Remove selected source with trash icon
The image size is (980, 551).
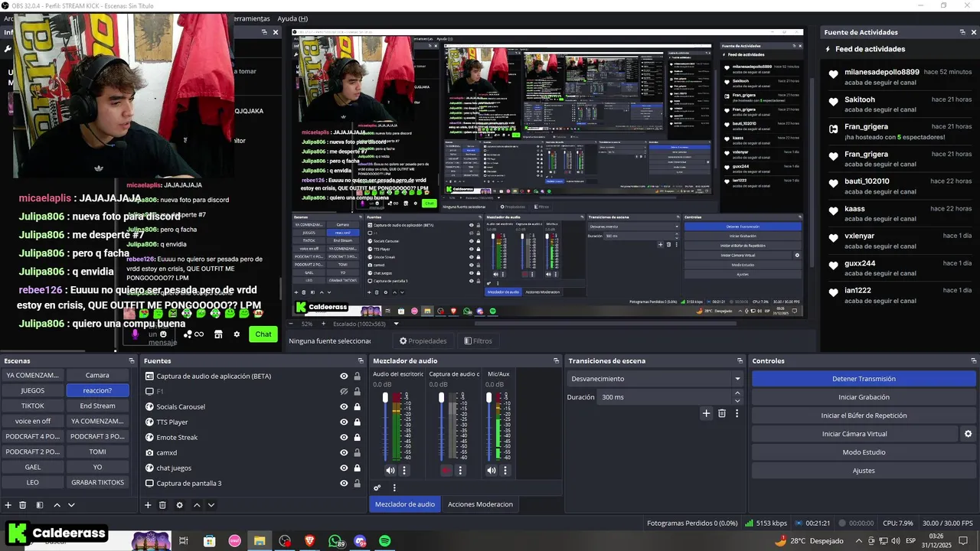point(162,505)
